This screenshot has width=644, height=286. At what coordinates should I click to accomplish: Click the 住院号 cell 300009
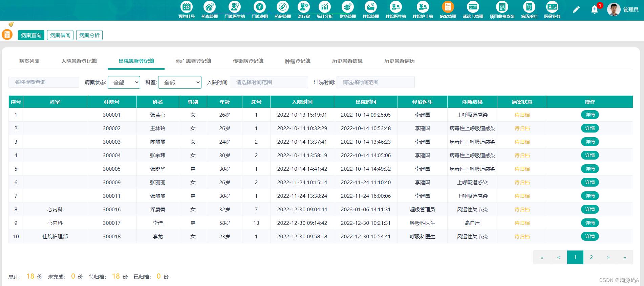tap(112, 182)
